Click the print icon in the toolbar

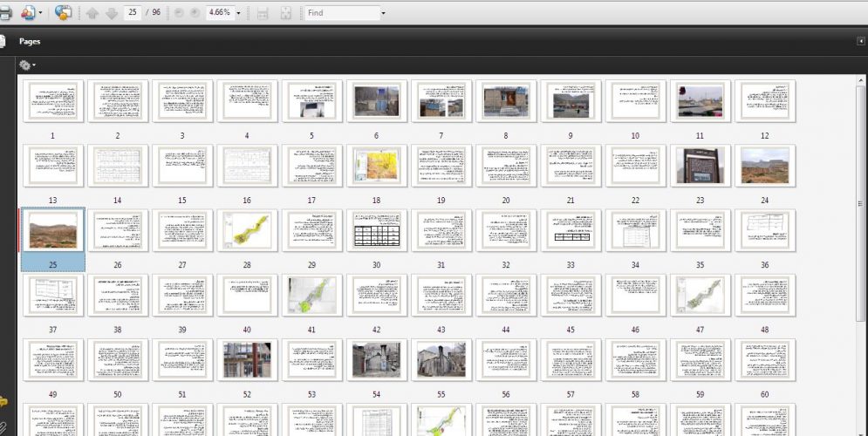(x=4, y=13)
